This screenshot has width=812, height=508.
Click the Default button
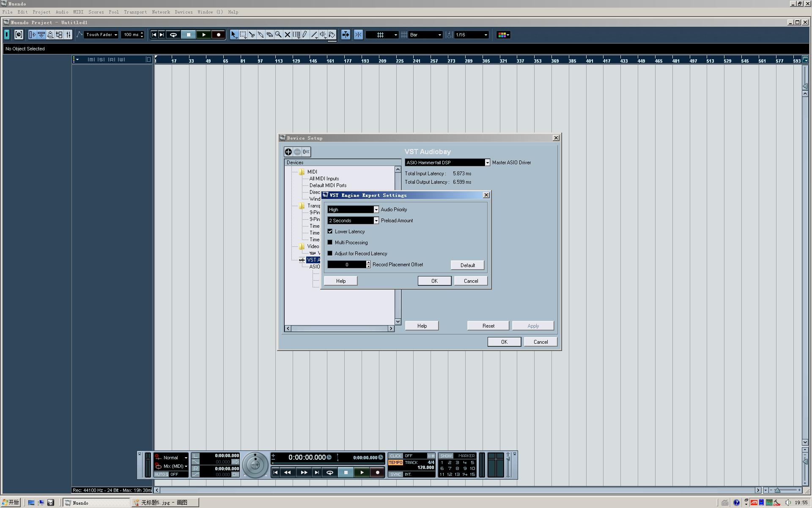pos(467,265)
